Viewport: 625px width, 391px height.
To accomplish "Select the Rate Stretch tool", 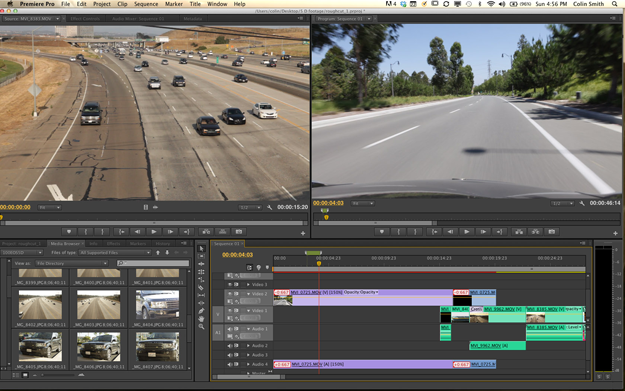I will click(201, 279).
